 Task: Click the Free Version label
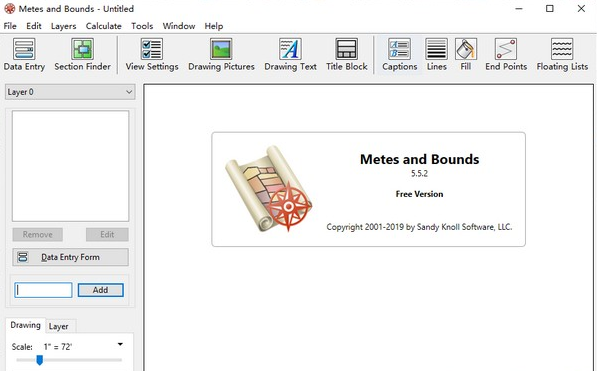coord(419,194)
